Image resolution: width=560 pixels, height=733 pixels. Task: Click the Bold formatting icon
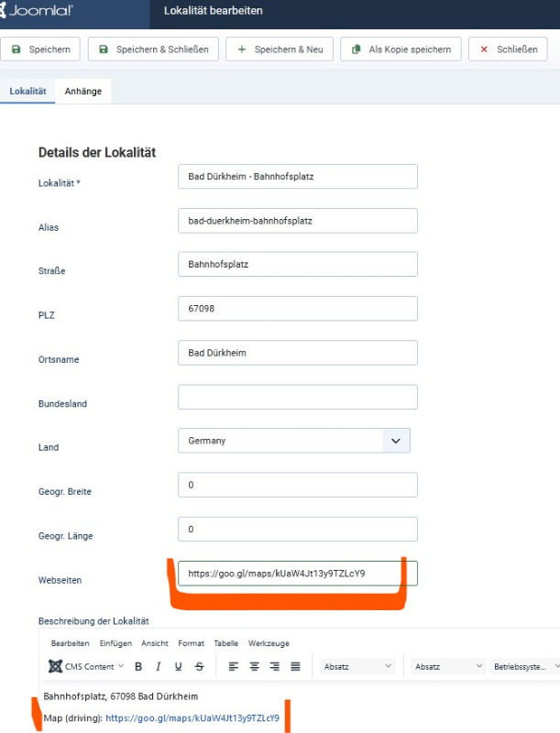pyautogui.click(x=138, y=667)
